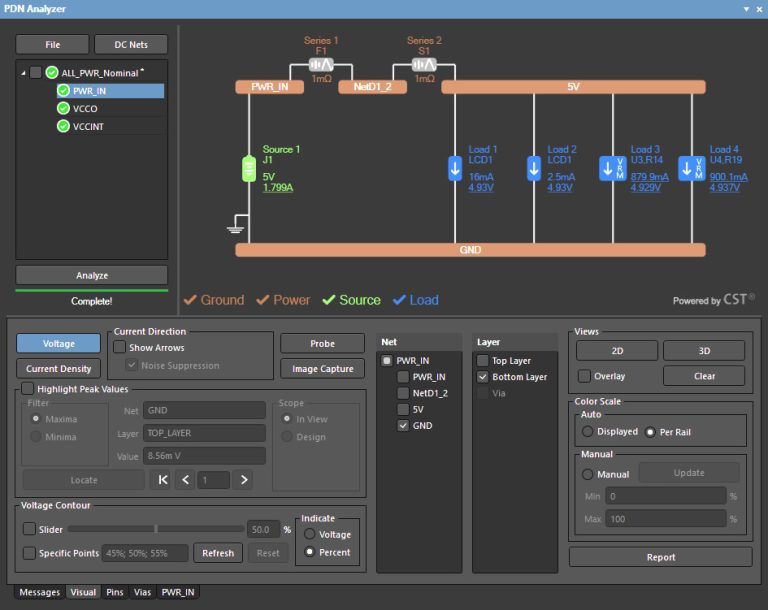Click the Current Density button
The image size is (768, 610).
58,368
